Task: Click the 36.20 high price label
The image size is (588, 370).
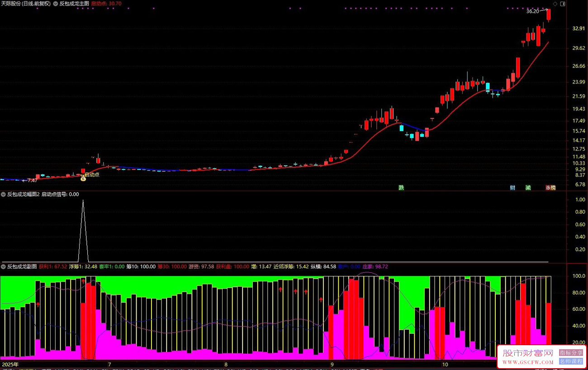Action: click(x=533, y=11)
